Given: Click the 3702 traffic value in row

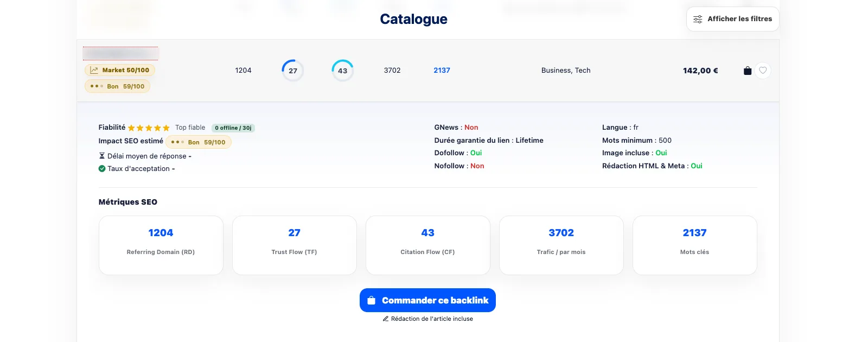Looking at the screenshot, I should coord(392,71).
